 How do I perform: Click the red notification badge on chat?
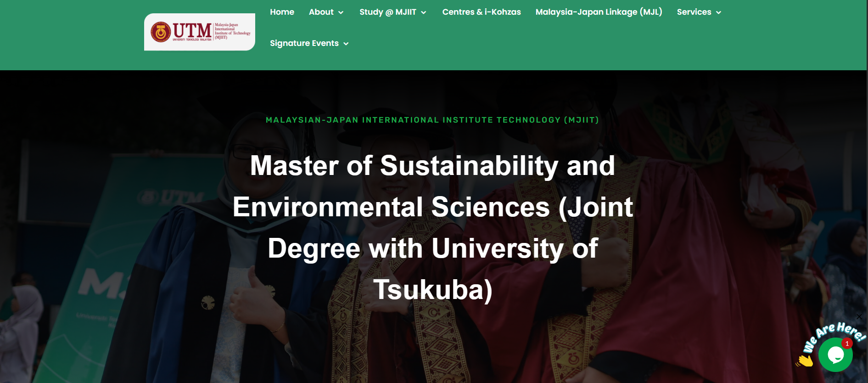847,344
